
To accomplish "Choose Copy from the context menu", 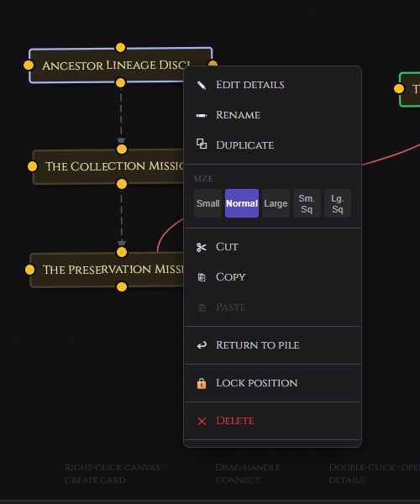I will pos(272,277).
